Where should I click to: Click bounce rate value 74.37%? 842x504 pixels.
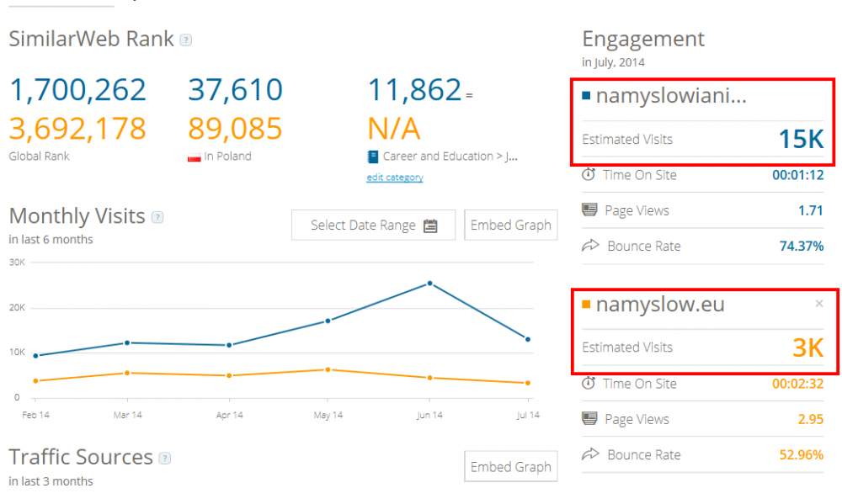click(802, 247)
